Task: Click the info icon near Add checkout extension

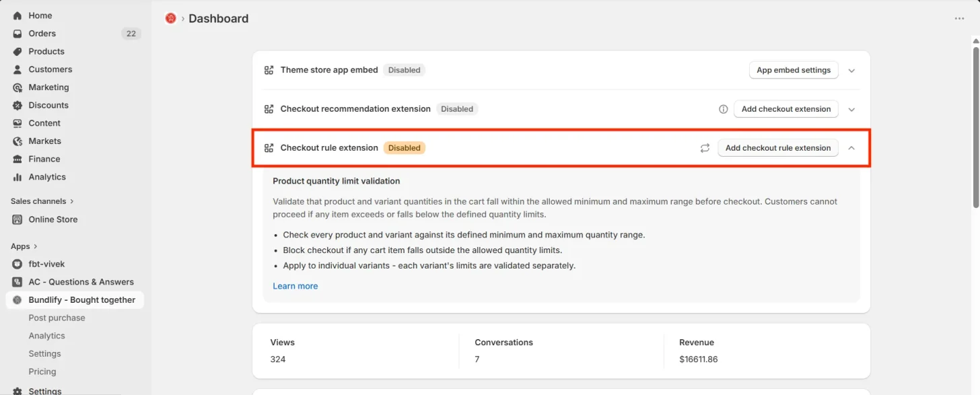Action: click(x=724, y=109)
